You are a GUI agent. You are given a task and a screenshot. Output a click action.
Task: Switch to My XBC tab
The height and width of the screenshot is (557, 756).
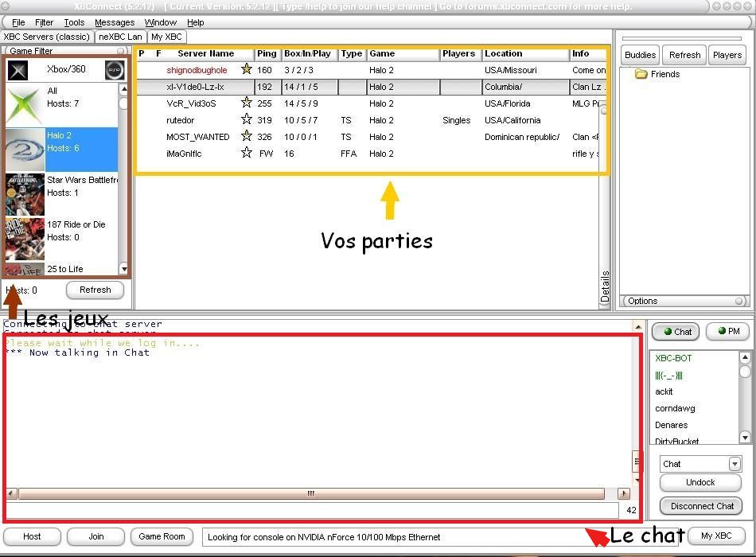[x=166, y=37]
